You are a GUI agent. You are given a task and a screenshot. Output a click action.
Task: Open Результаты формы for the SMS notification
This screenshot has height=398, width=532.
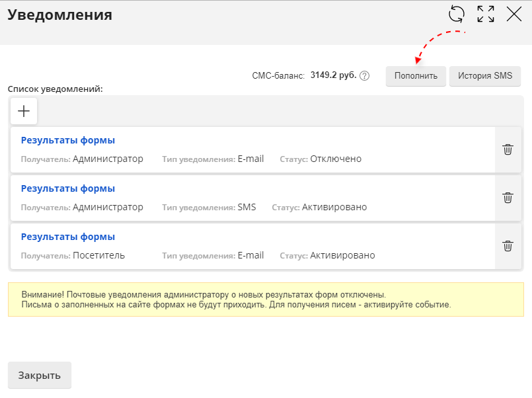68,188
